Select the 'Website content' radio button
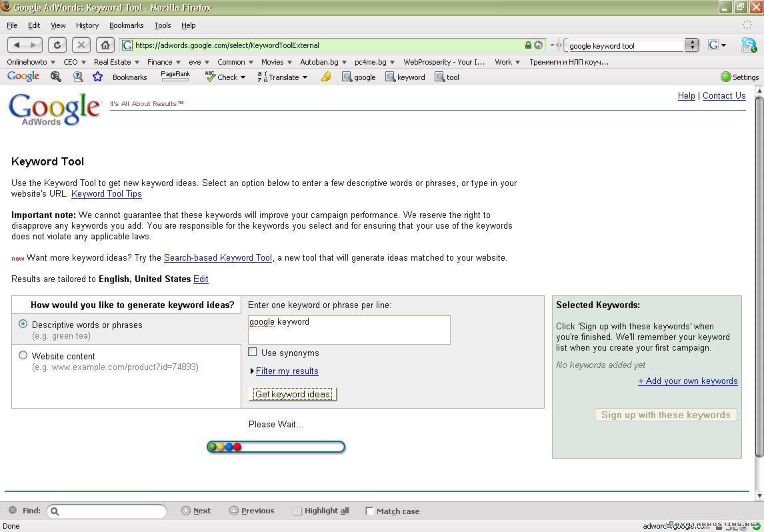The height and width of the screenshot is (532, 764). tap(23, 355)
